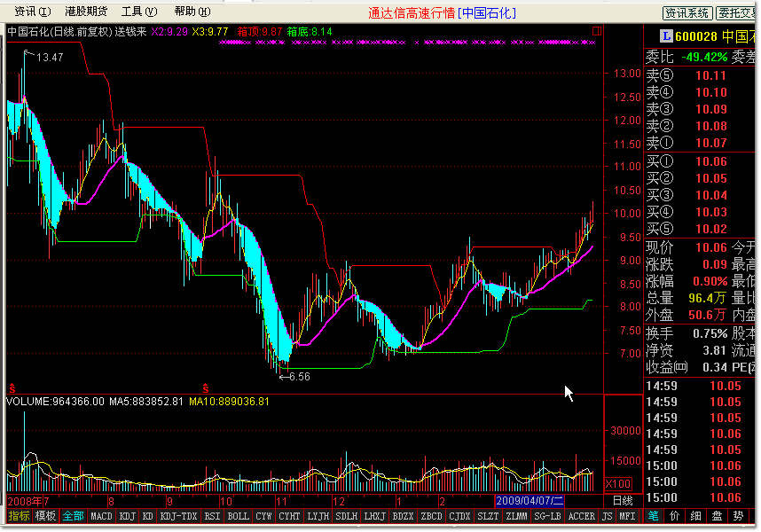The width and height of the screenshot is (761, 532).
Task: Switch to the SLZT indicator
Action: (x=488, y=516)
